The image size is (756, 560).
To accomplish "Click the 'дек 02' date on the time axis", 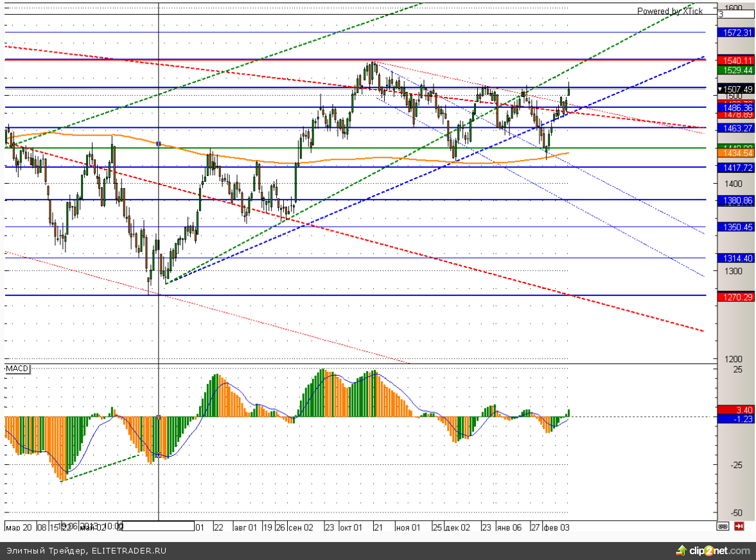I will point(457,527).
